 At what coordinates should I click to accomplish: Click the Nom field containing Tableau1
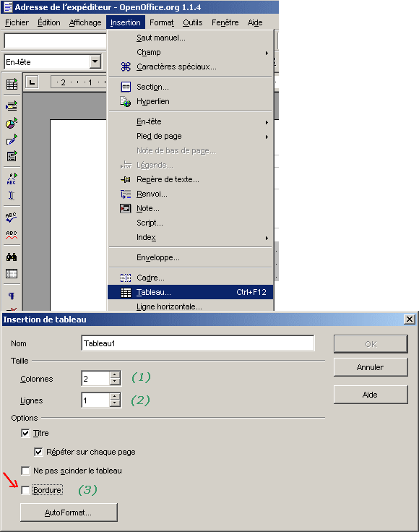(x=198, y=343)
